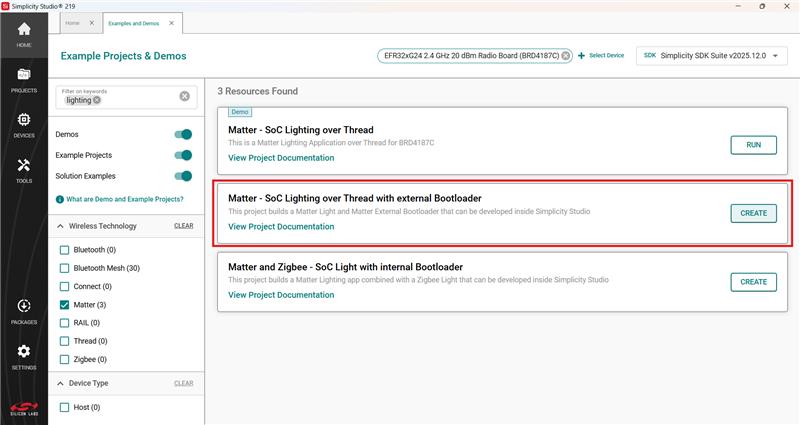Image resolution: width=800 pixels, height=425 pixels.
Task: Switch to the Home tab
Action: click(71, 22)
